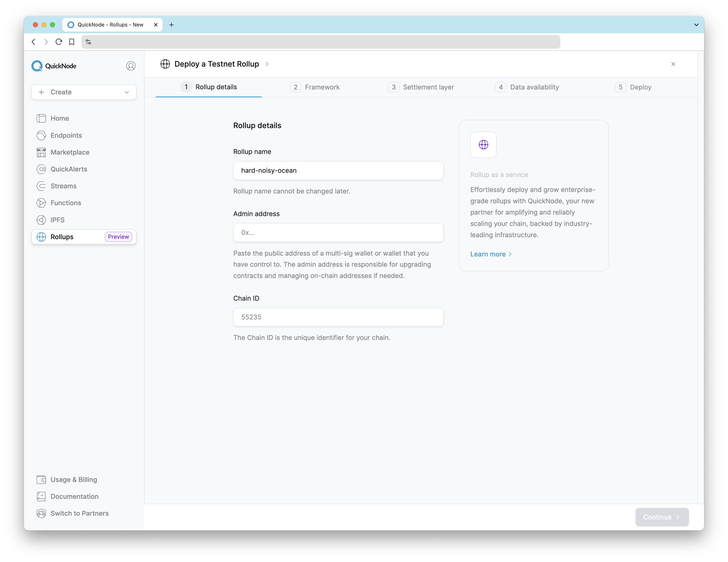Open Marketplace from the sidebar

pos(84,152)
